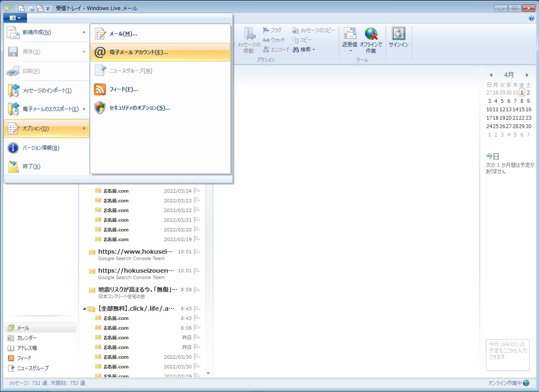Toggle the flag on the 2022/03/23 message

coord(197,201)
